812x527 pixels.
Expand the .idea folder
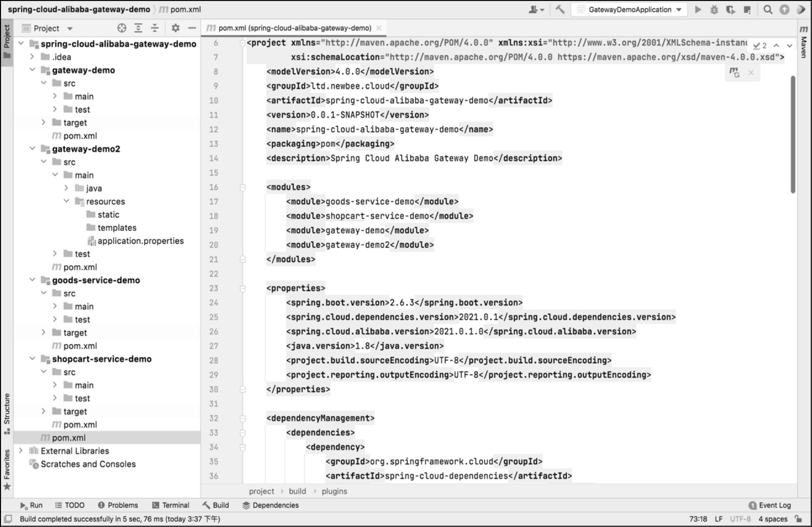tap(32, 57)
